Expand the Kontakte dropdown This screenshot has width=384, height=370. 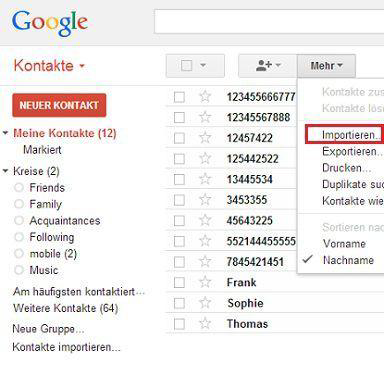(82, 66)
